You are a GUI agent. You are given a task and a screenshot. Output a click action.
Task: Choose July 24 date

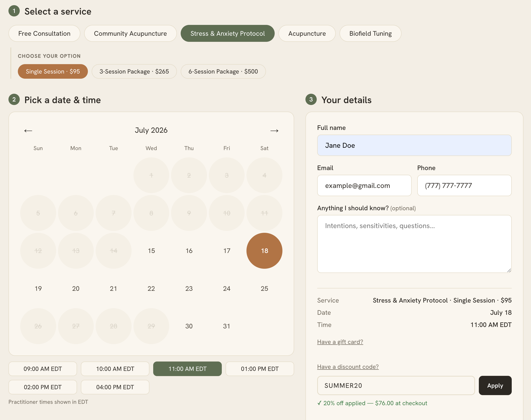tap(227, 288)
